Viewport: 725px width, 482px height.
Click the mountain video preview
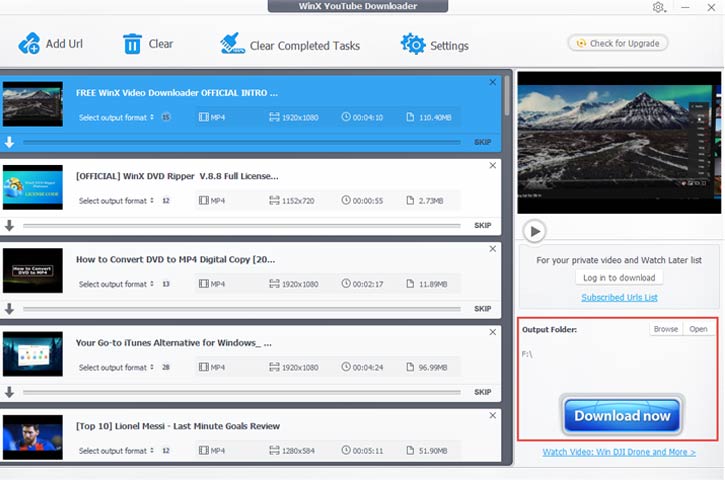(619, 142)
